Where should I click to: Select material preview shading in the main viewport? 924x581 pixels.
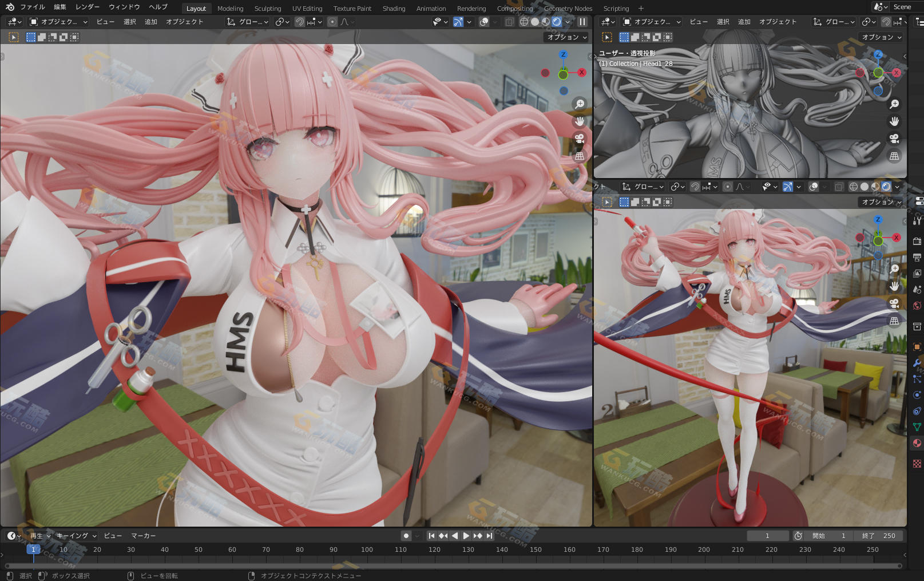546,22
